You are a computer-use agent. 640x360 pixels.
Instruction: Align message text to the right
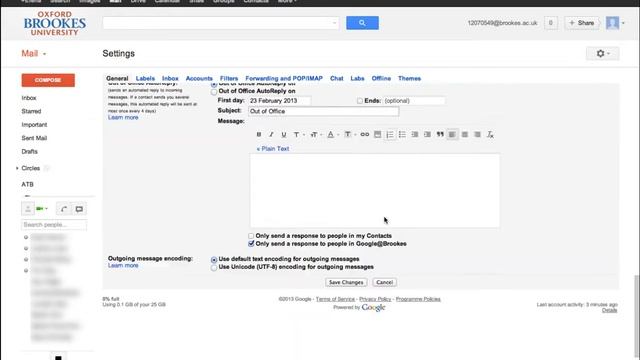tap(478, 134)
